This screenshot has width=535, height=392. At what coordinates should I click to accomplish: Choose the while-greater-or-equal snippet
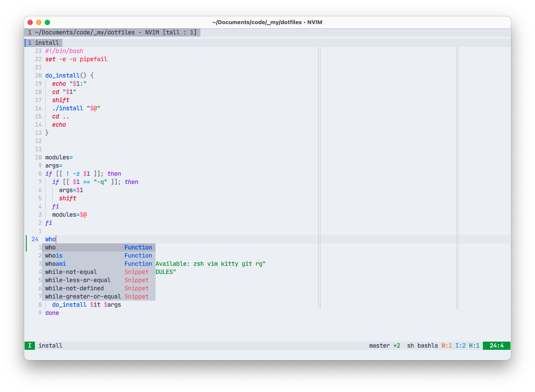99,296
